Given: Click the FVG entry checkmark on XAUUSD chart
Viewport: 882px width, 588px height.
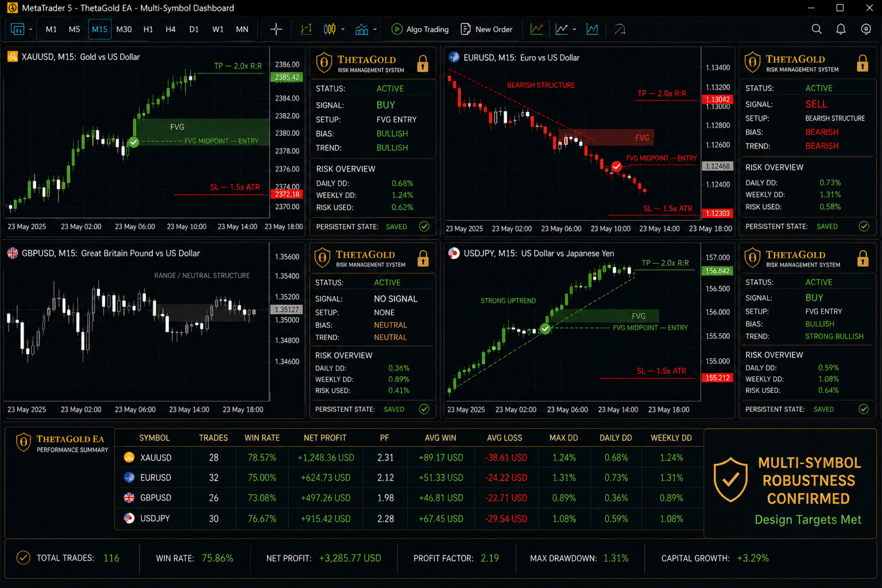Looking at the screenshot, I should point(134,142).
